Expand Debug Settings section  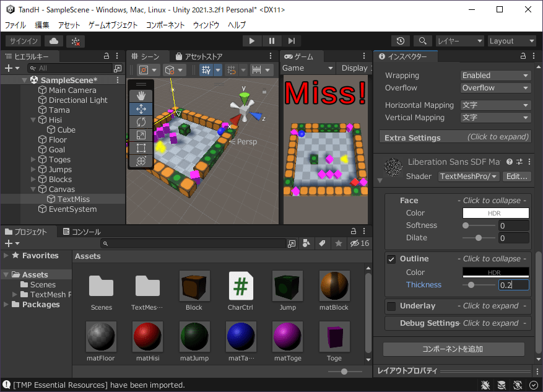(x=458, y=323)
